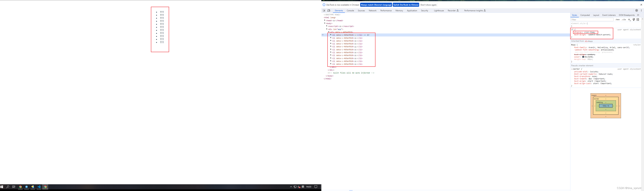The width and height of the screenshot is (644, 191).
Task: Open Visual Studio Code from taskbar
Action: pos(39,187)
